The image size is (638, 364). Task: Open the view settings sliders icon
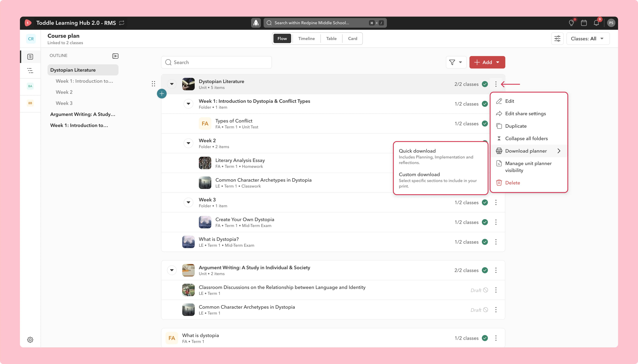(x=557, y=39)
